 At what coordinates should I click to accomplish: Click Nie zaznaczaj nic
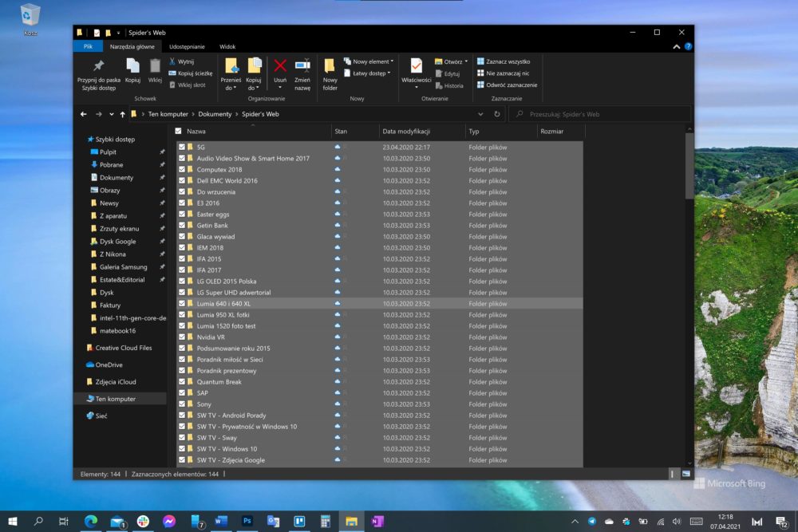point(503,73)
